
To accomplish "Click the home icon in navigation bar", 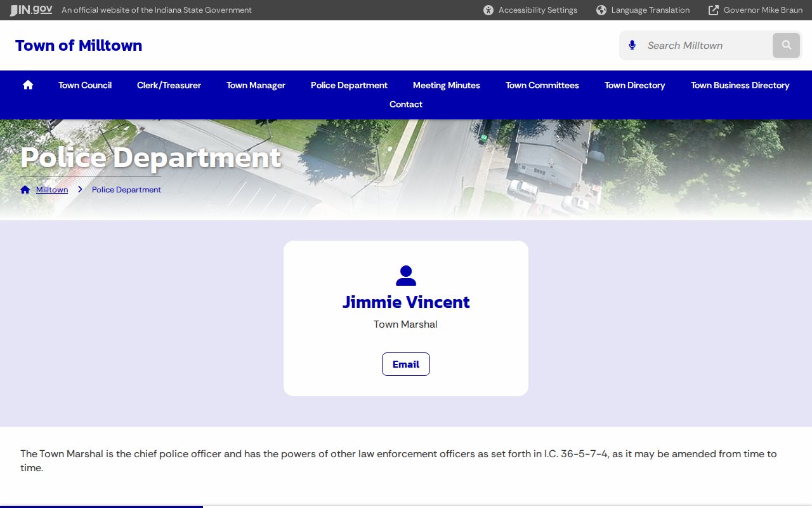I will pyautogui.click(x=28, y=85).
